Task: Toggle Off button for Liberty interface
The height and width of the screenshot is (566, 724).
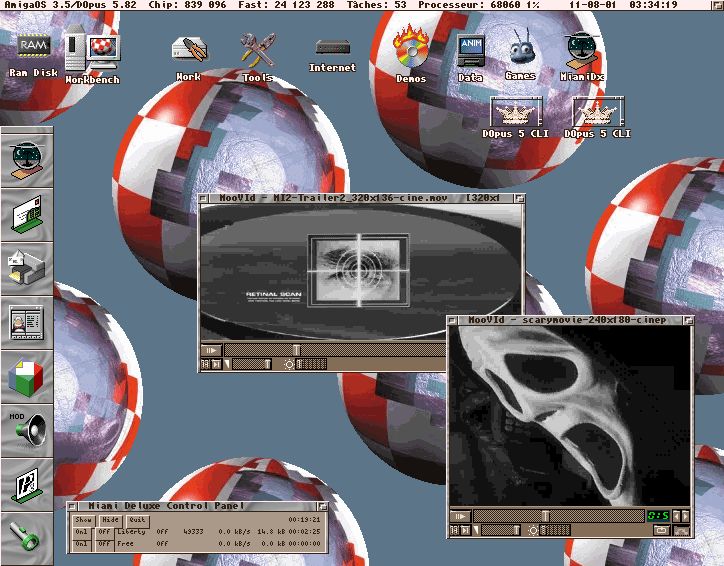Action: (104, 532)
